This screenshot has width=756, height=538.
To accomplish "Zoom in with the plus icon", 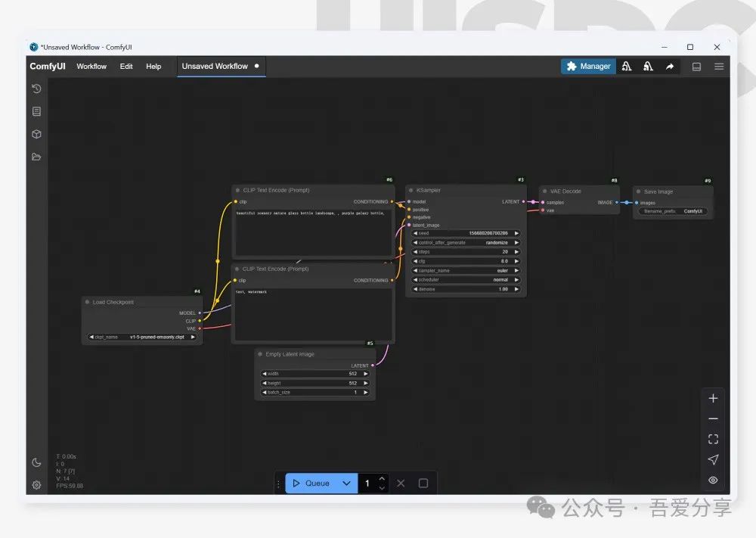I will pos(713,398).
